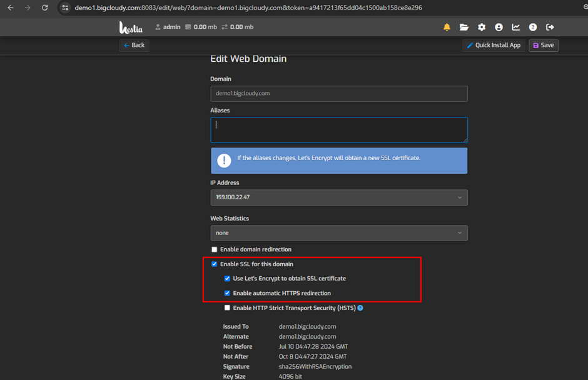The image size is (588, 380).
Task: Open the user profile icon
Action: 499,27
